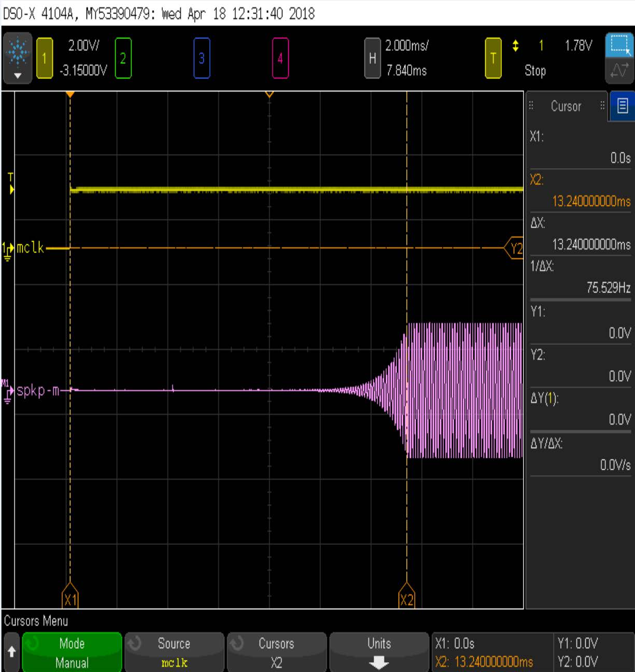Select the X2 cursor readout

tap(580, 191)
